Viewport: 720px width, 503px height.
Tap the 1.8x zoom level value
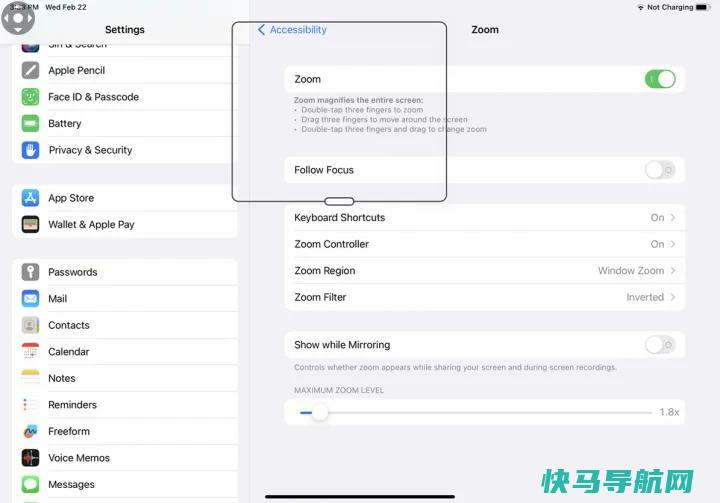point(669,412)
